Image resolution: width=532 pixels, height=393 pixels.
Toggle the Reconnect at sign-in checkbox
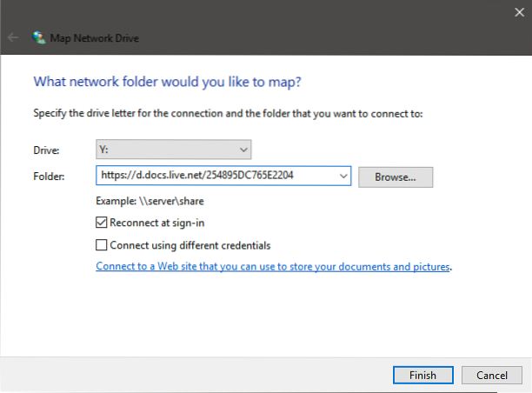point(103,223)
